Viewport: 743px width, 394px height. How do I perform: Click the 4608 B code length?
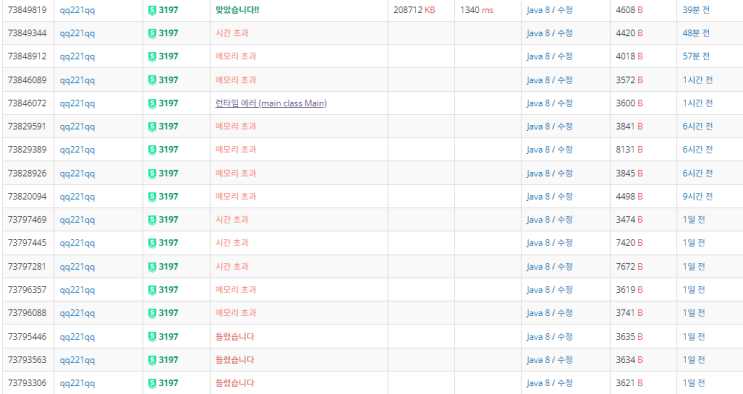click(x=629, y=10)
